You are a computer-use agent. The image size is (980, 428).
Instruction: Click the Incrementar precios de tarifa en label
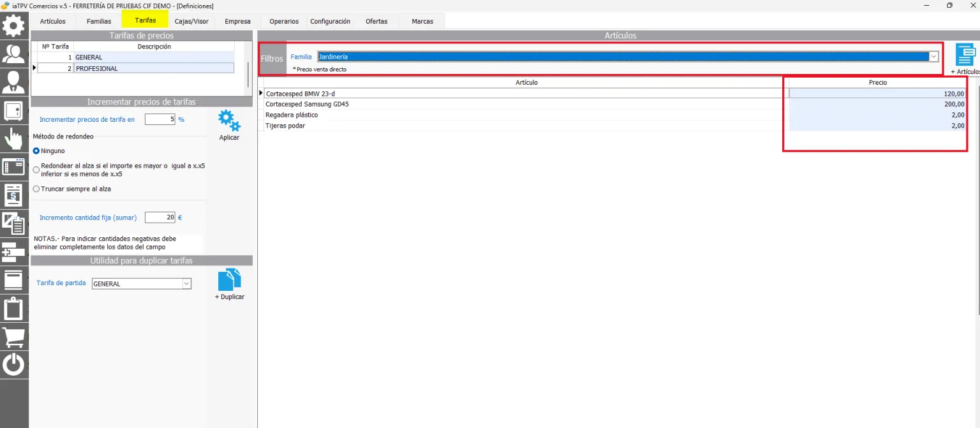click(x=87, y=119)
